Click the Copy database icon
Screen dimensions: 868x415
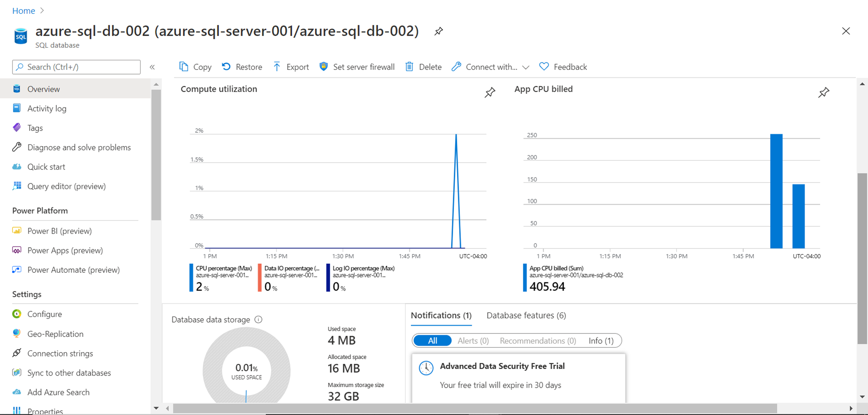pyautogui.click(x=184, y=67)
